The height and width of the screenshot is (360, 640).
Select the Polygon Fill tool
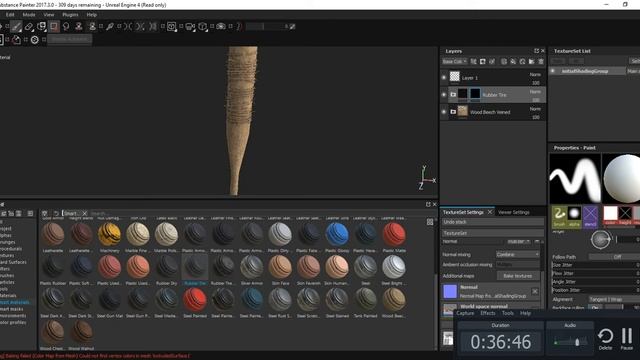(x=53, y=27)
